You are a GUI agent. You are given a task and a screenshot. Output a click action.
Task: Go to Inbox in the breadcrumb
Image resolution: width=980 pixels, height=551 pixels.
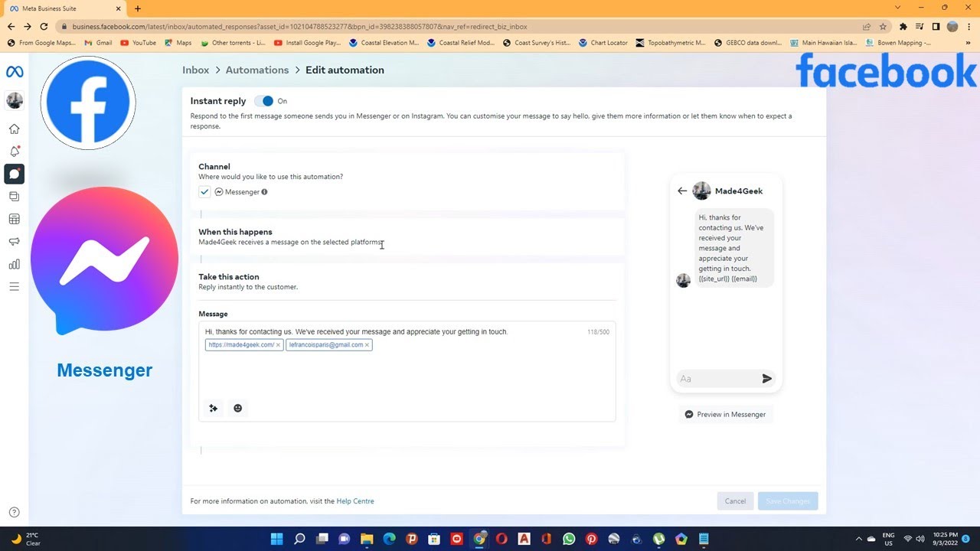point(195,70)
